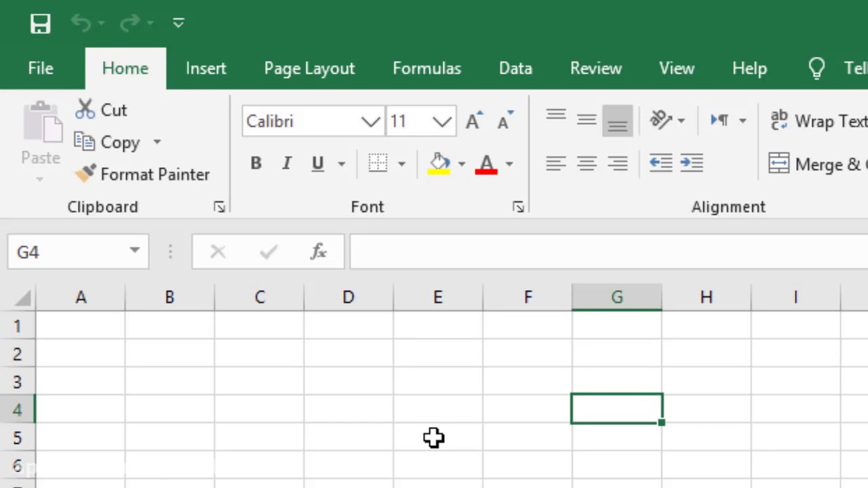Apply red Font Color
The height and width of the screenshot is (488, 868).
point(486,163)
